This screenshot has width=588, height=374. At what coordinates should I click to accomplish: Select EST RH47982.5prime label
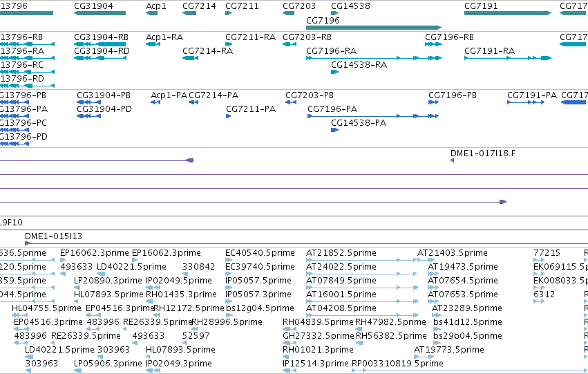point(390,322)
